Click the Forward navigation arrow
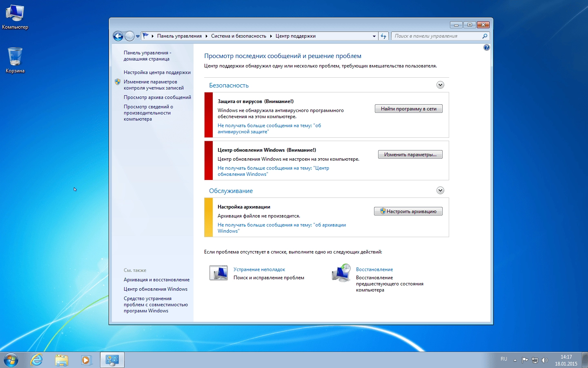The width and height of the screenshot is (588, 368). tap(129, 36)
